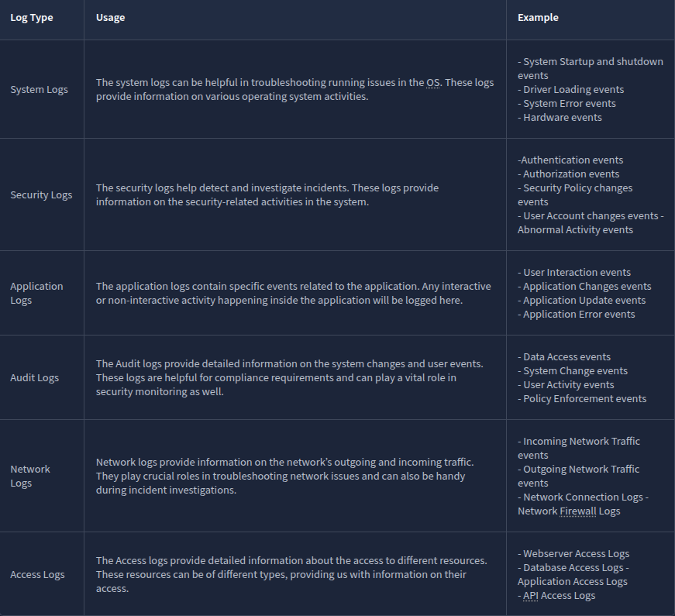Click the underlined 'OS' abbreviation
Screen dimensions: 675x616
433,83
